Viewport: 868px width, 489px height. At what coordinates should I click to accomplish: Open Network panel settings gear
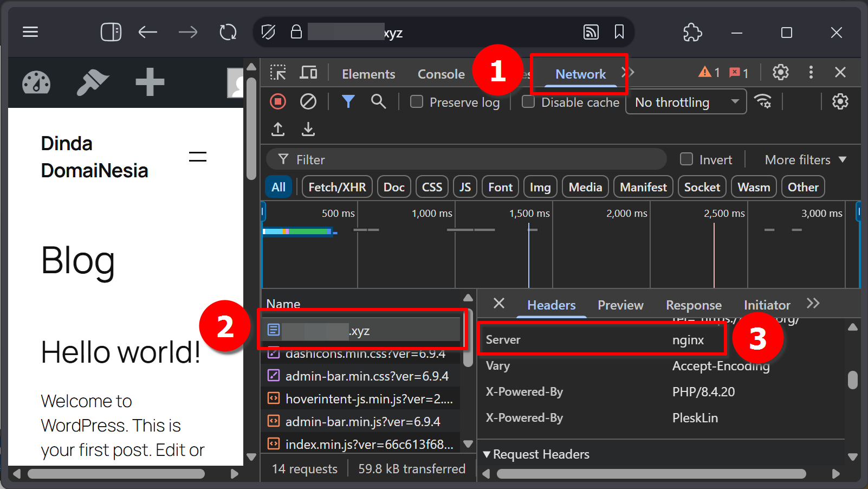(x=840, y=101)
